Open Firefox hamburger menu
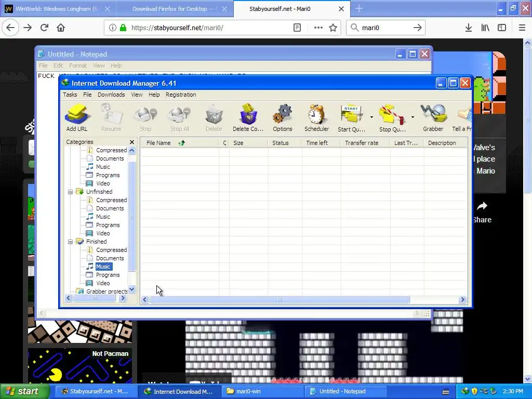Image resolution: width=532 pixels, height=399 pixels. tap(522, 28)
